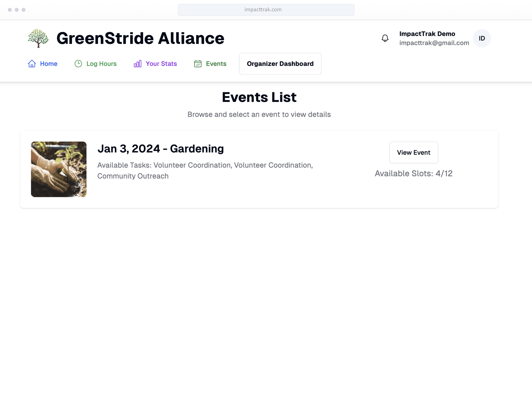Navigate to Your Stats

coord(161,64)
